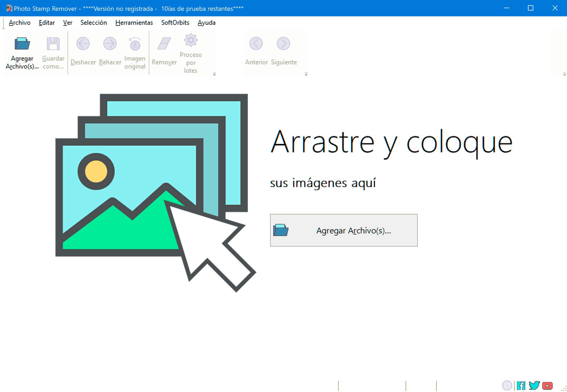Viewport: 567px width, 392px height.
Task: Click the large Agregar Archivo(s)... button
Action: 344,230
